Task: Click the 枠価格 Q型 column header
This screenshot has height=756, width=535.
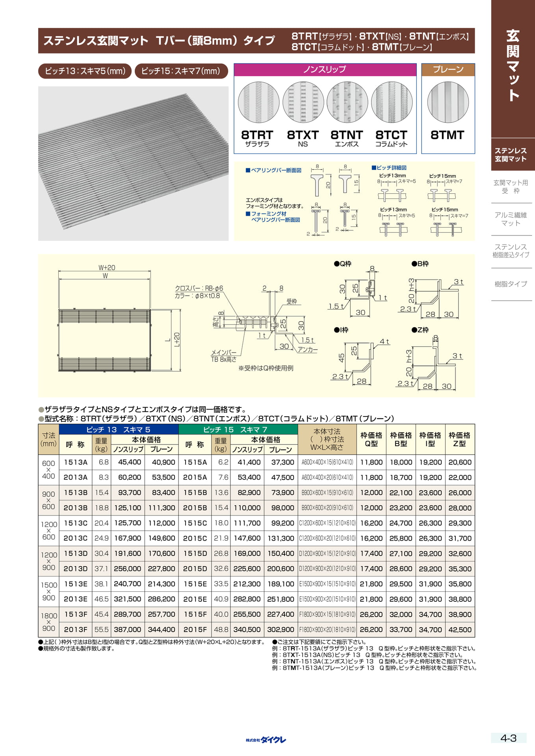Action: [x=372, y=439]
